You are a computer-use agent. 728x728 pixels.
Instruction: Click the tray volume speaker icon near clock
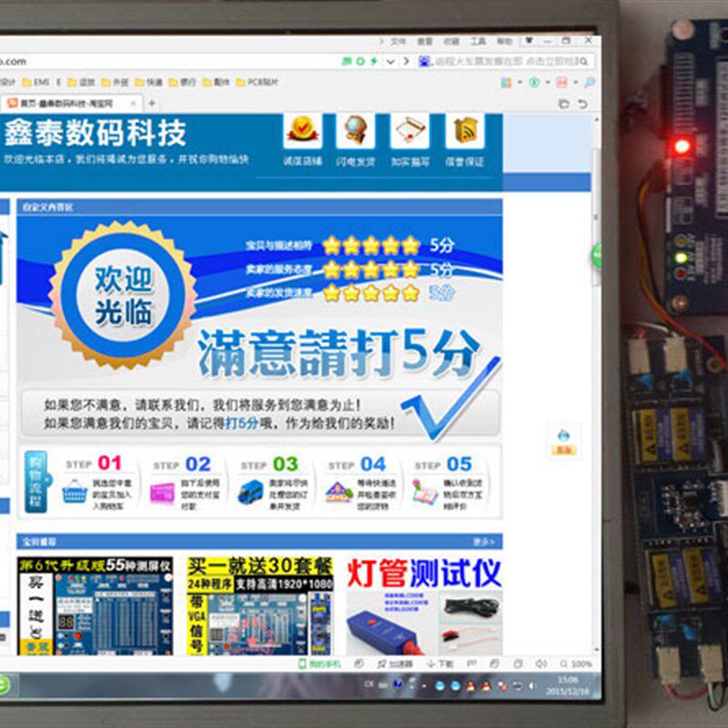(x=532, y=686)
